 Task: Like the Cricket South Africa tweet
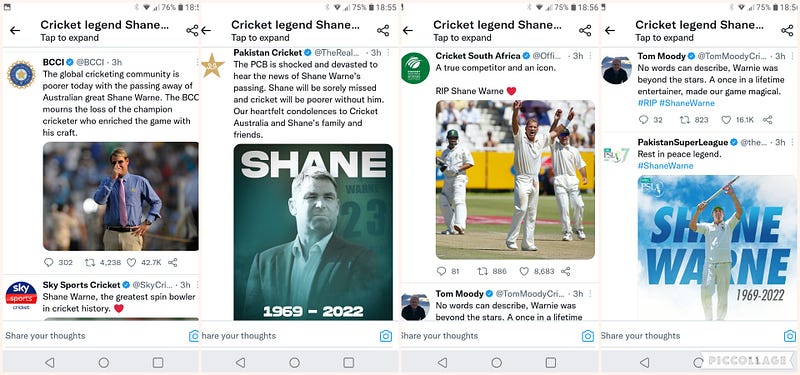[x=524, y=271]
